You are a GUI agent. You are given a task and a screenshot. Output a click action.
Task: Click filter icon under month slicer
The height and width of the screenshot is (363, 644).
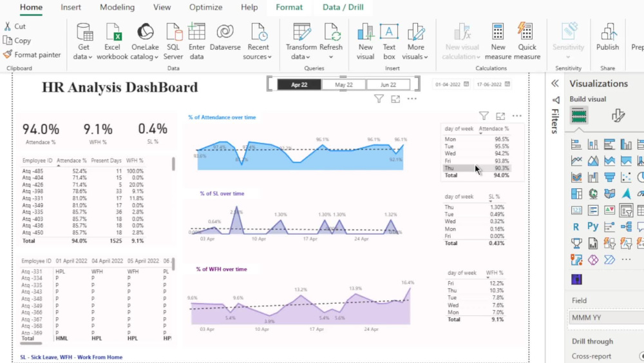pyautogui.click(x=379, y=99)
